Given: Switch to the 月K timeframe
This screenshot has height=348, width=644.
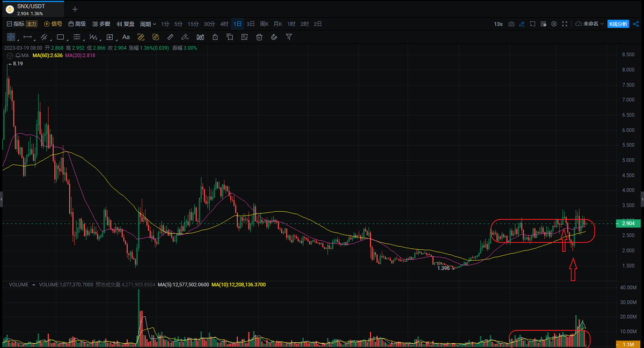Looking at the screenshot, I should (x=277, y=24).
